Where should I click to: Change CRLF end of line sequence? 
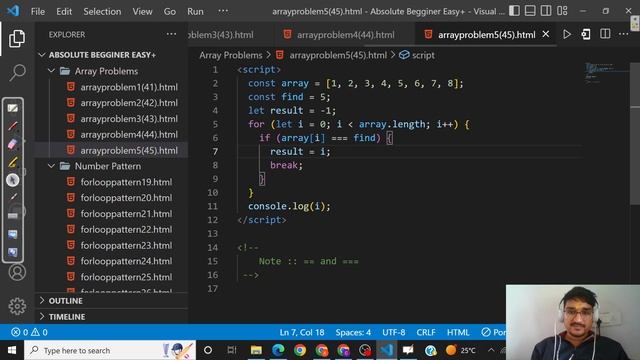(x=426, y=332)
